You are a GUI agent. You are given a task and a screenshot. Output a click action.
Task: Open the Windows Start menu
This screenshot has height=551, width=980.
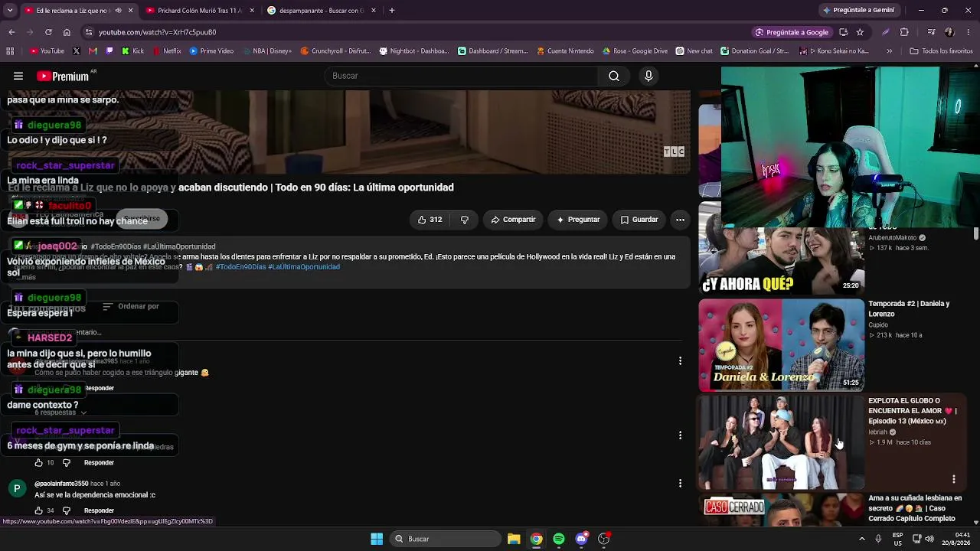pos(377,539)
